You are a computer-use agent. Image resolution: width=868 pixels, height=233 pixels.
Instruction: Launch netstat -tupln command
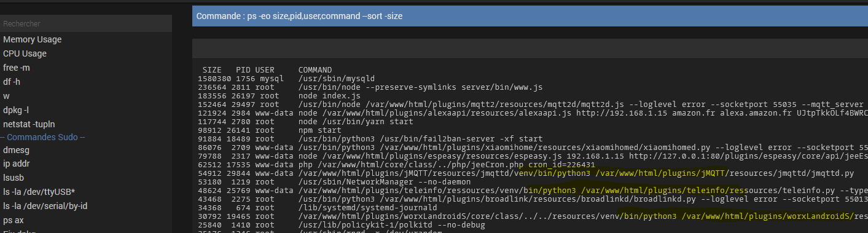(28, 124)
